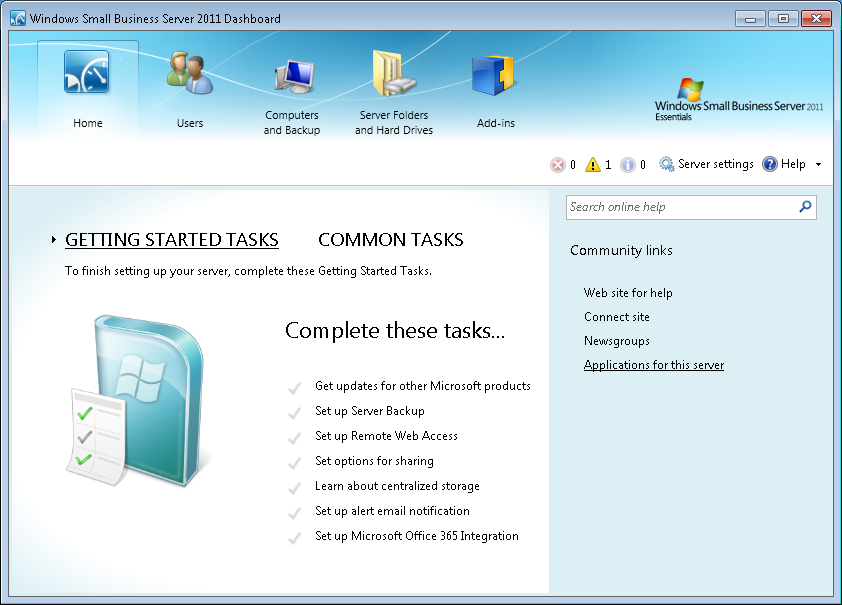Open the Home dashboard icon
This screenshot has height=605, width=842.
coord(87,72)
